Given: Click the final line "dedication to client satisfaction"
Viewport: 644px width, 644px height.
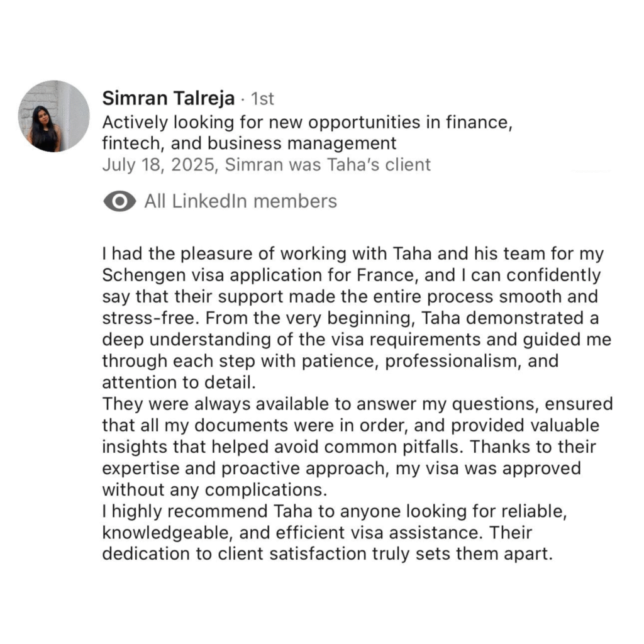Looking at the screenshot, I should pyautogui.click(x=327, y=554).
